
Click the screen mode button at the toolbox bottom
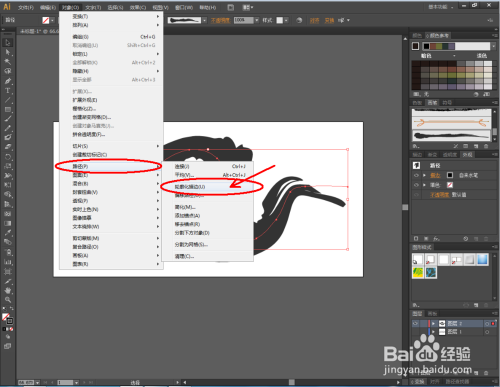[7, 346]
